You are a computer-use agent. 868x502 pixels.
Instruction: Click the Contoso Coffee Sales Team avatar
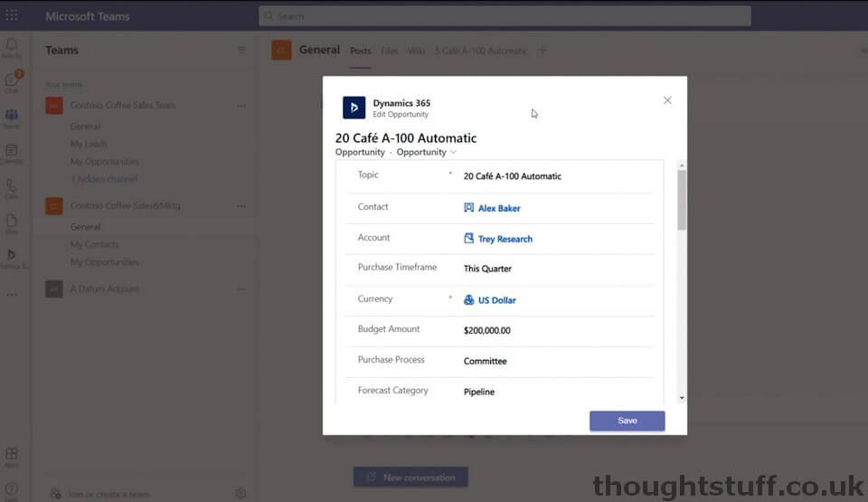click(53, 105)
